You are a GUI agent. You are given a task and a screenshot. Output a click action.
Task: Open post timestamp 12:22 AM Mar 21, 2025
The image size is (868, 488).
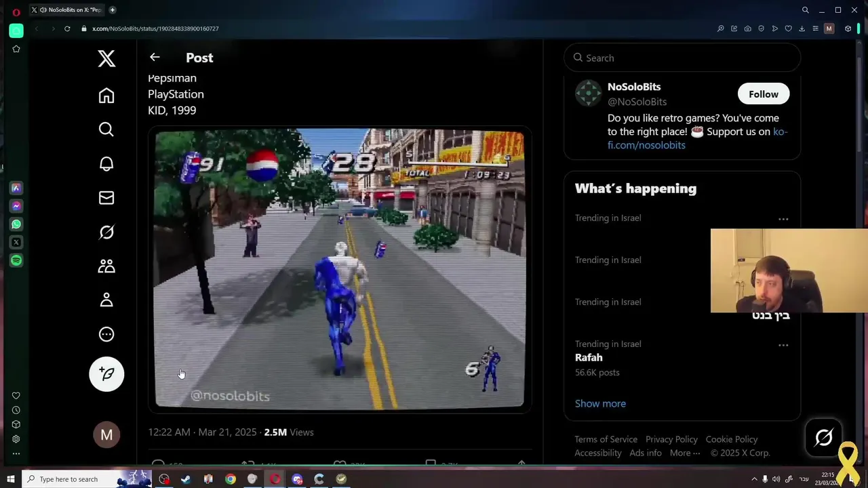click(203, 432)
